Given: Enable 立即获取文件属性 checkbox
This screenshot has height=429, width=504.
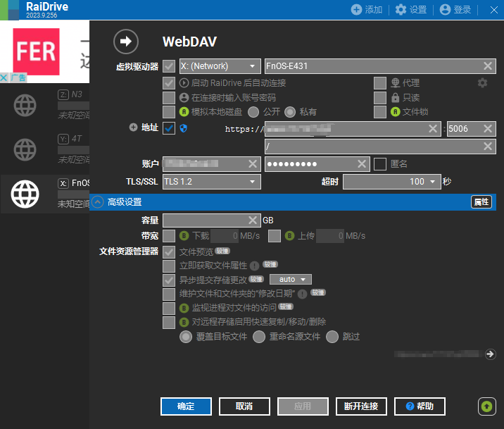Looking at the screenshot, I should pos(169,266).
